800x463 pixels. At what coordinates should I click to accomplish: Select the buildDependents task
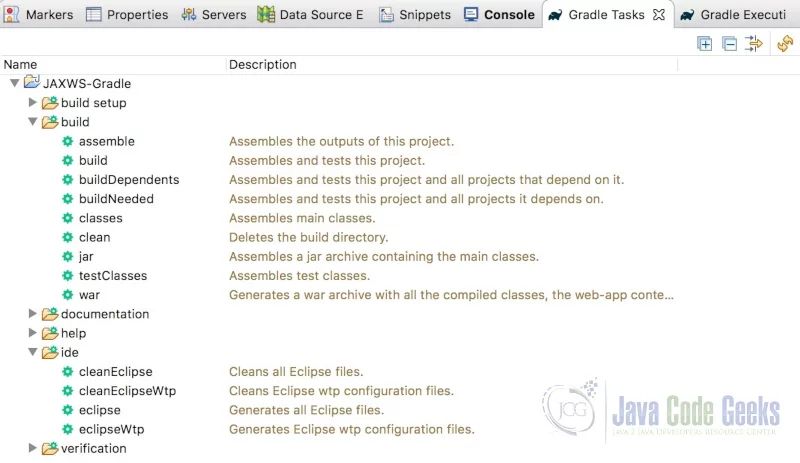click(129, 179)
